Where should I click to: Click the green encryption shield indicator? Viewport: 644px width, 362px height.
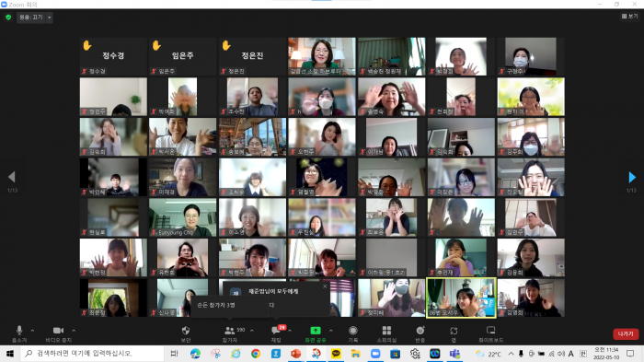[8, 18]
